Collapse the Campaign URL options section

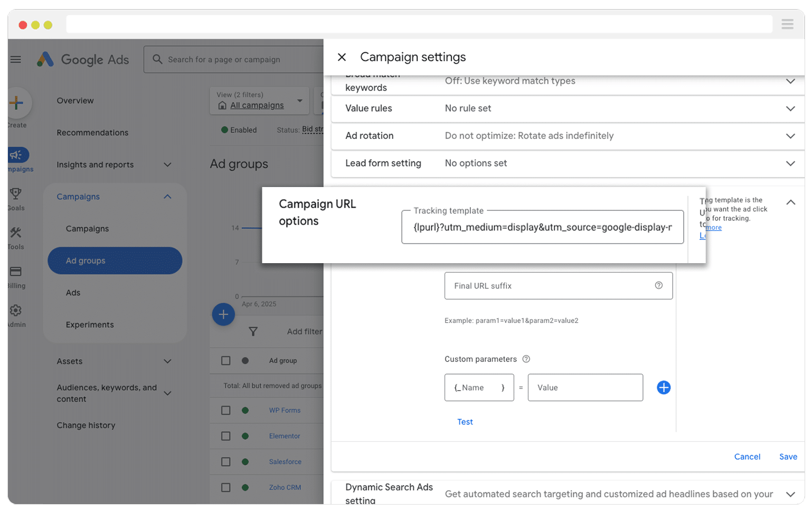pyautogui.click(x=790, y=202)
